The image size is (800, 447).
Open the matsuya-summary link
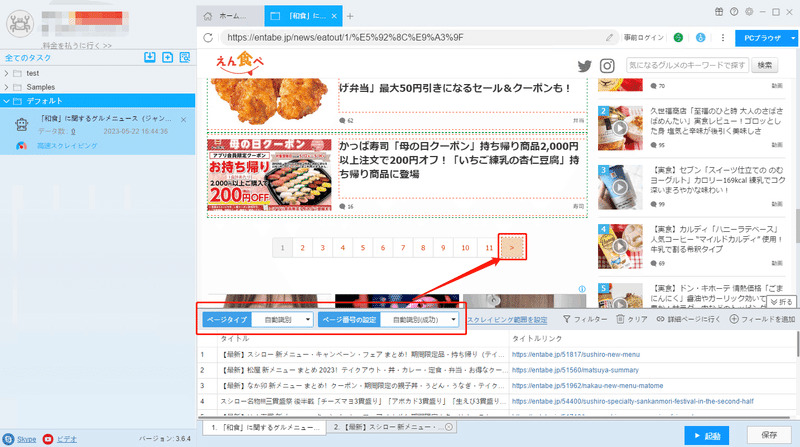tap(575, 370)
